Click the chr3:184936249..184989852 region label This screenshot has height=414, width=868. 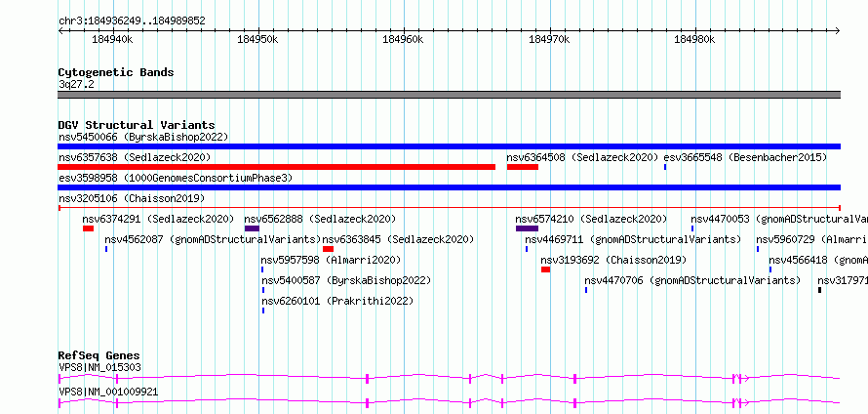(132, 21)
